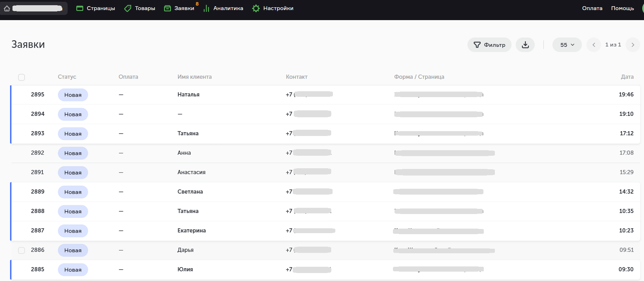Screen dimensions: 644x281
Task: Select request number 2894
Action: pos(37,114)
